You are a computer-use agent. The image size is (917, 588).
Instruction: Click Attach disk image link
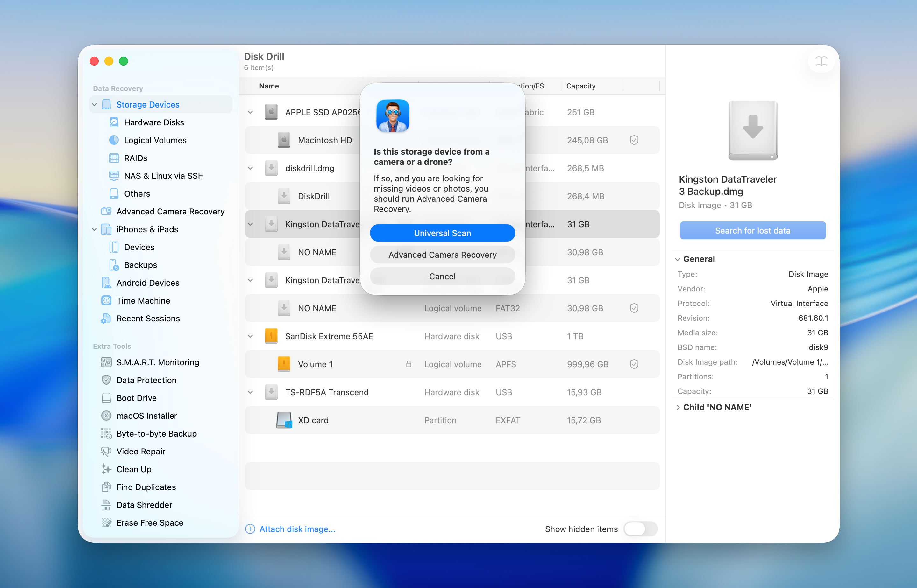[297, 529]
